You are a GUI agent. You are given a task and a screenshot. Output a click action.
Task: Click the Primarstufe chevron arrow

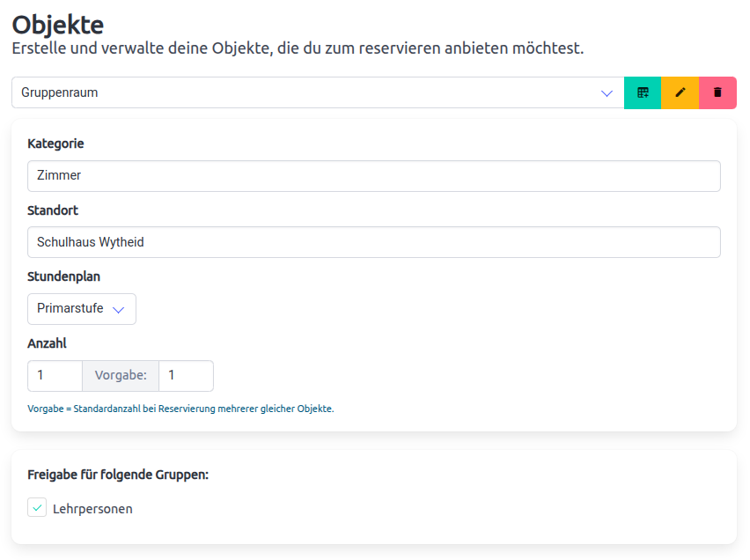point(117,309)
